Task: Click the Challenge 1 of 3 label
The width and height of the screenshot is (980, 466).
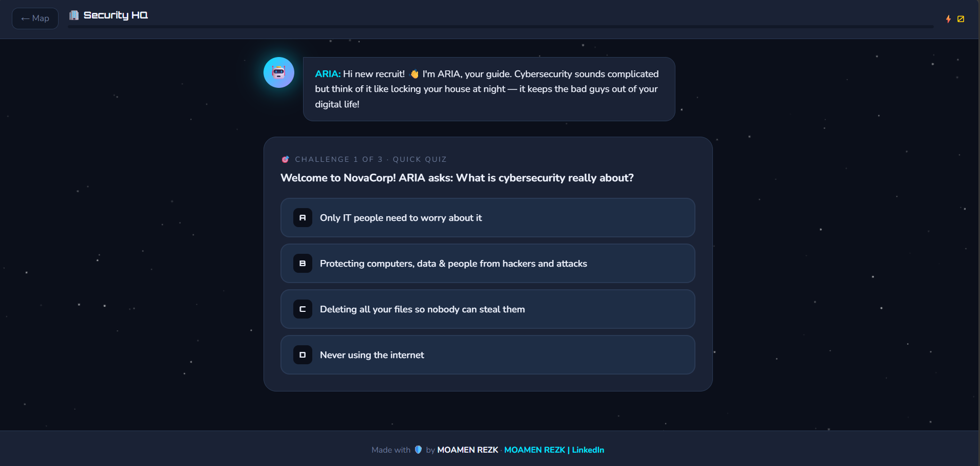Action: pyautogui.click(x=339, y=159)
